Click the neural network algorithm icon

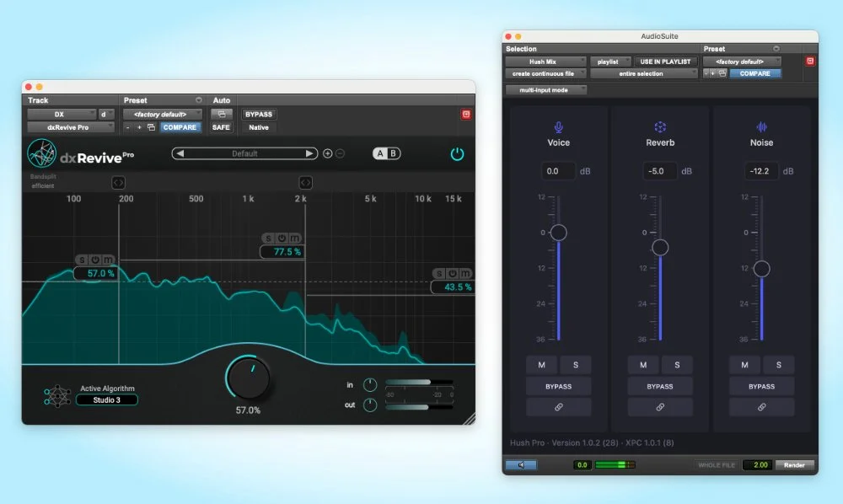pos(57,396)
